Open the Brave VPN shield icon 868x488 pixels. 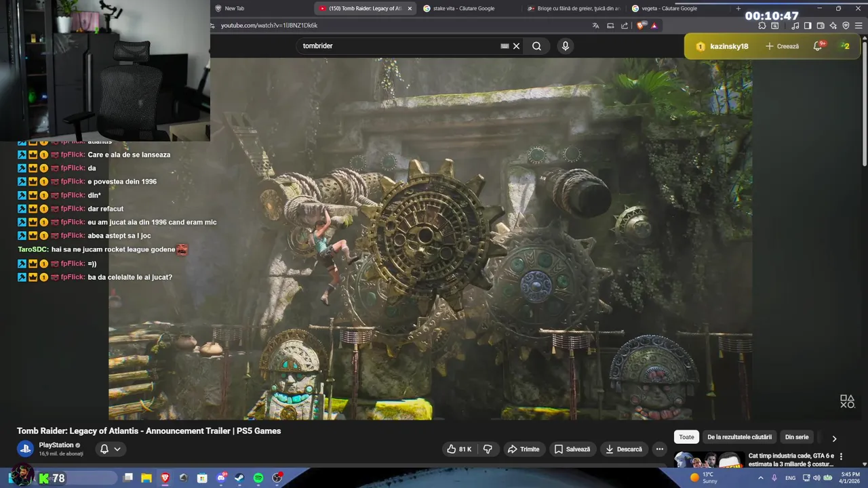[x=846, y=26]
